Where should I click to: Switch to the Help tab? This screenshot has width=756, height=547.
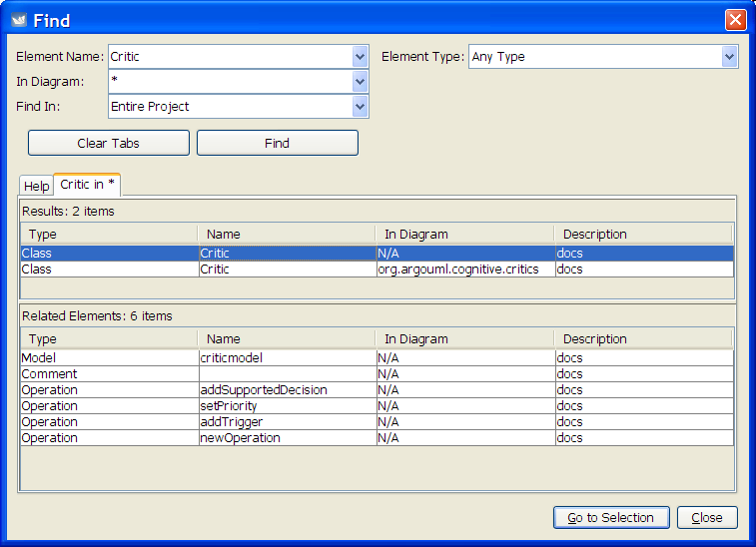36,186
